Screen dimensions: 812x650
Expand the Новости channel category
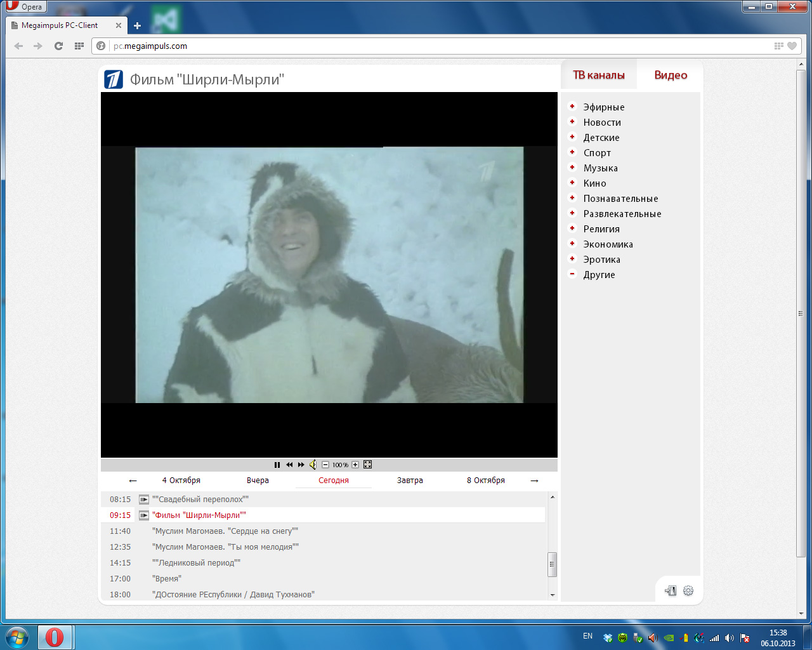[572, 122]
